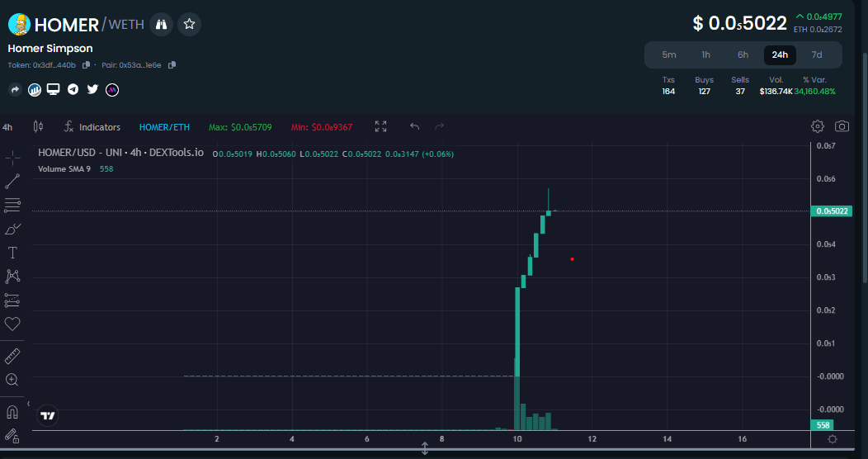
Task: Add HOMER pair to favorites star
Action: coord(189,25)
